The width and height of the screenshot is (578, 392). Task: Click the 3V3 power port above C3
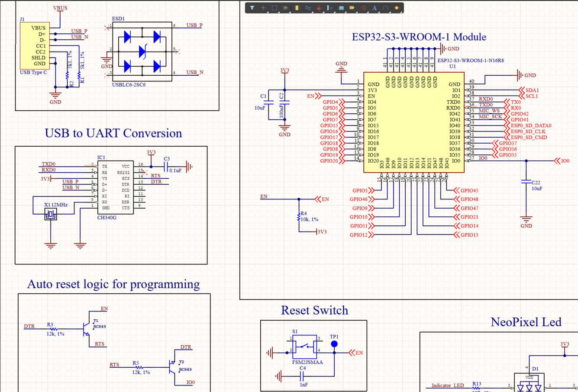point(151,154)
